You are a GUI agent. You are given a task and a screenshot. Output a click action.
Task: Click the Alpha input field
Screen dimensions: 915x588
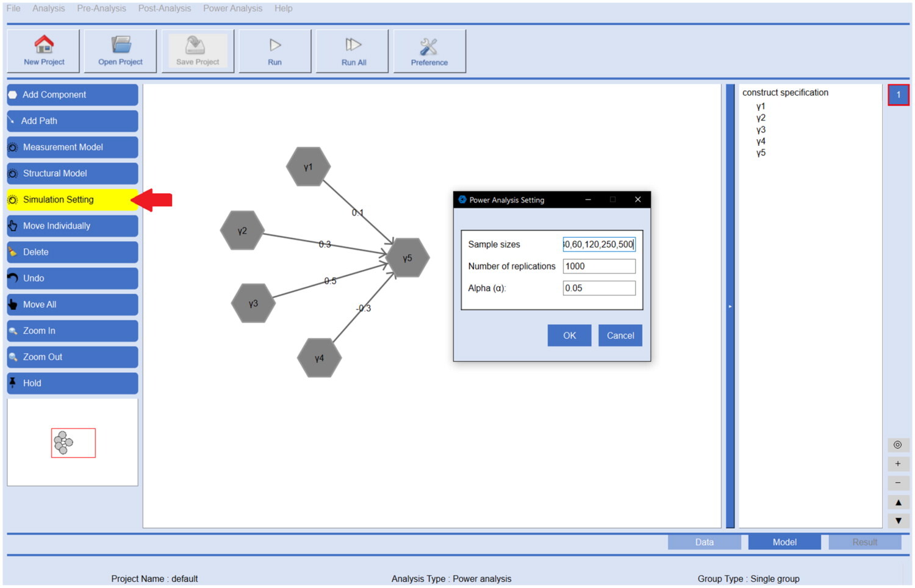[599, 289]
